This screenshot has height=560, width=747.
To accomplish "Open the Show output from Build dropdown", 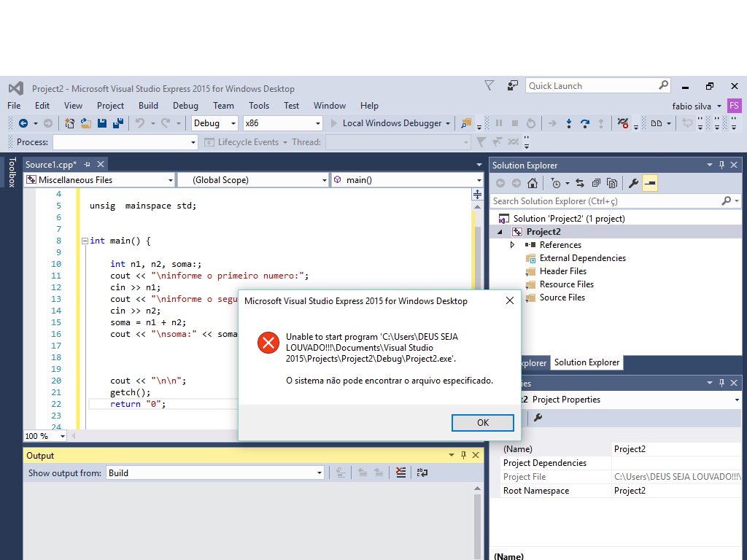I will (x=215, y=472).
